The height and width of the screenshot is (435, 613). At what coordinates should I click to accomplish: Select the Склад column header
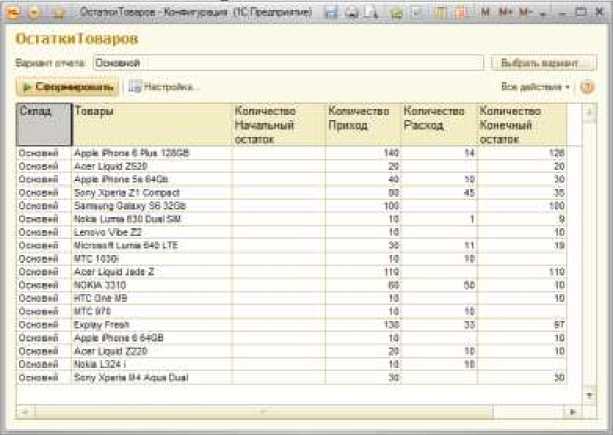click(x=44, y=125)
